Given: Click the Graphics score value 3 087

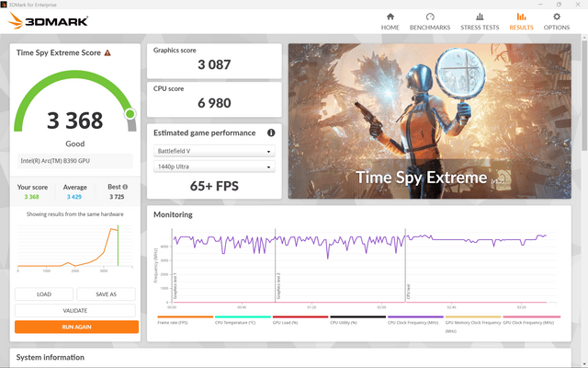Looking at the screenshot, I should (214, 64).
